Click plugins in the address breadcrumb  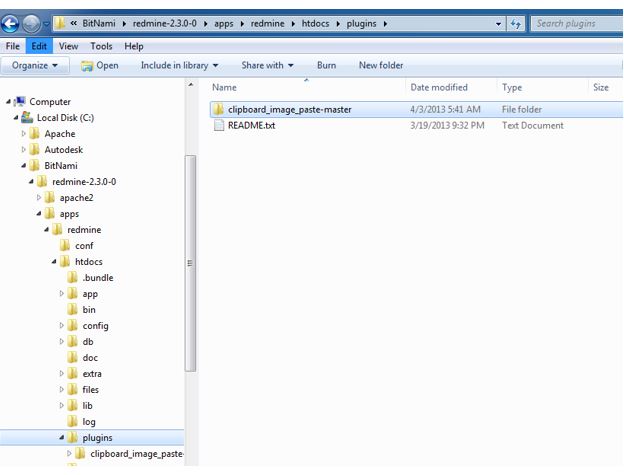361,23
